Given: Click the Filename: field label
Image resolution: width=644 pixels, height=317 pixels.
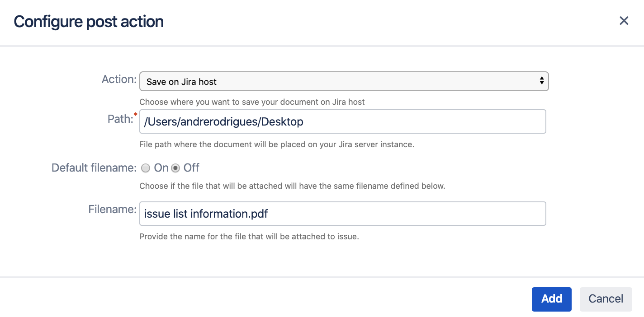Looking at the screenshot, I should (112, 210).
